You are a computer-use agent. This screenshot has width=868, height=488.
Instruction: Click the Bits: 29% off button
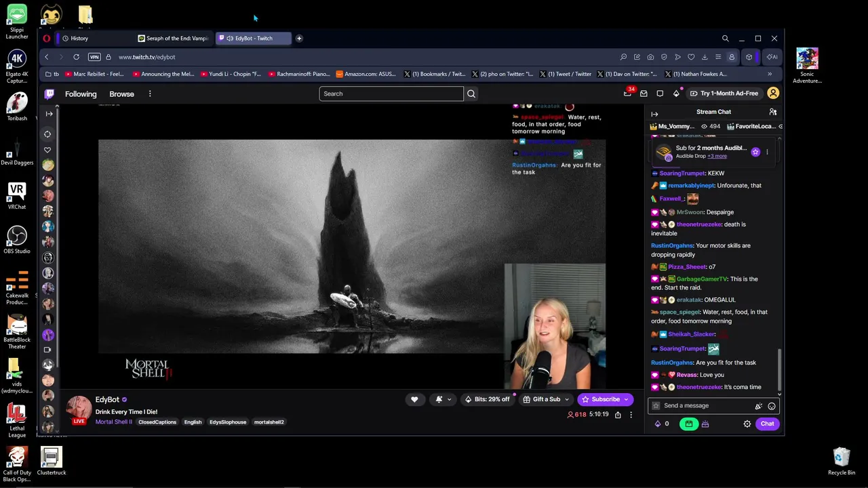(x=487, y=399)
